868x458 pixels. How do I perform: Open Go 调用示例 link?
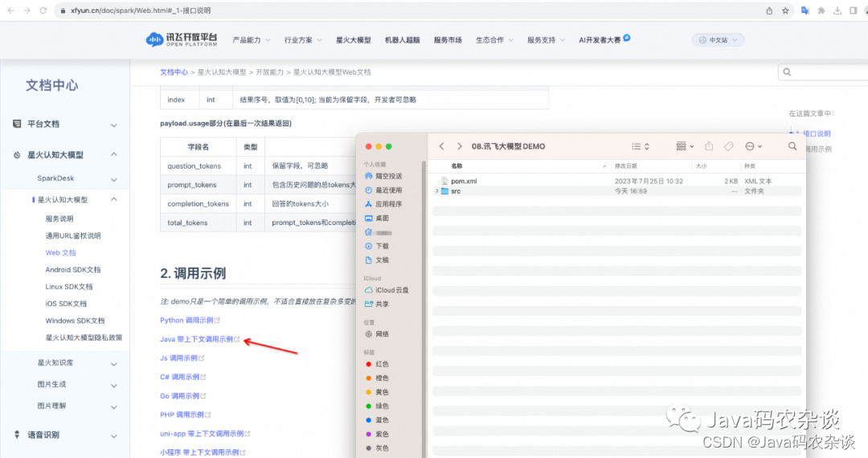click(x=183, y=396)
